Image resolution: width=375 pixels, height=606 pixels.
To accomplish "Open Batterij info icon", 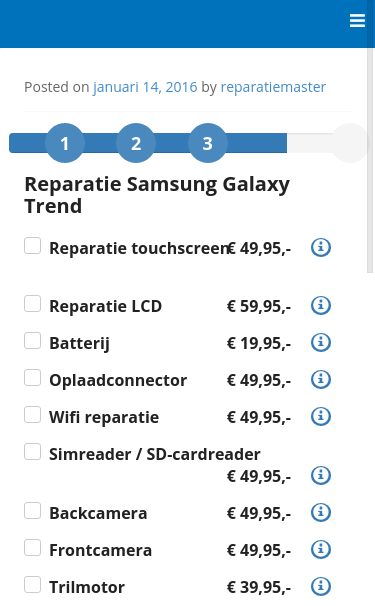I will coord(321,342).
